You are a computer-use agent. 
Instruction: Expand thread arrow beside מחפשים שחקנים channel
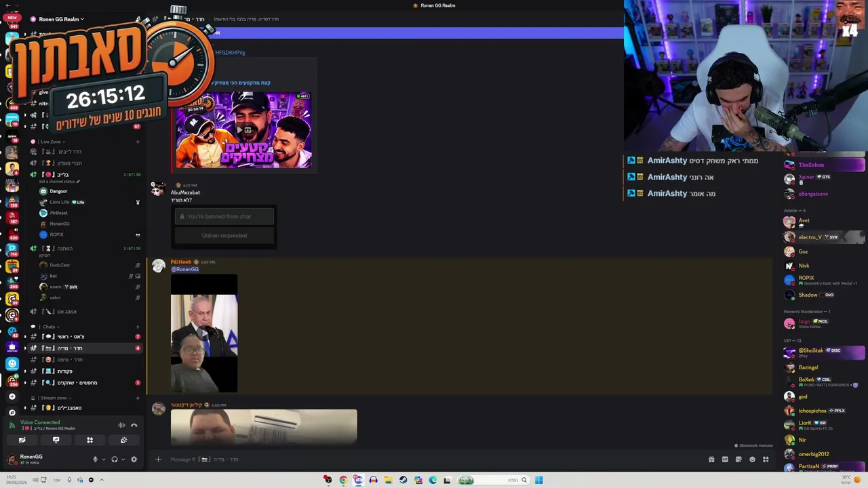tap(25, 383)
